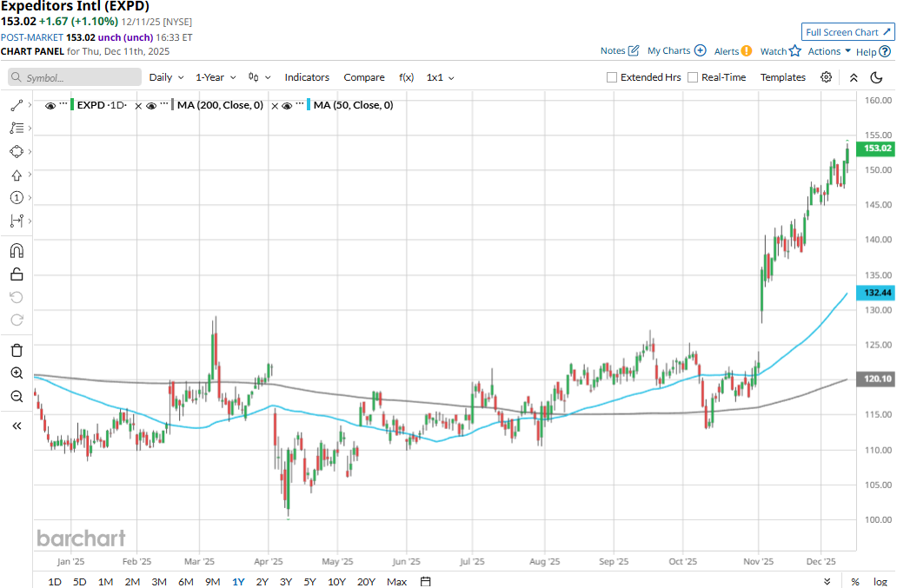Expand the 1-Year period dropdown

pyautogui.click(x=216, y=77)
